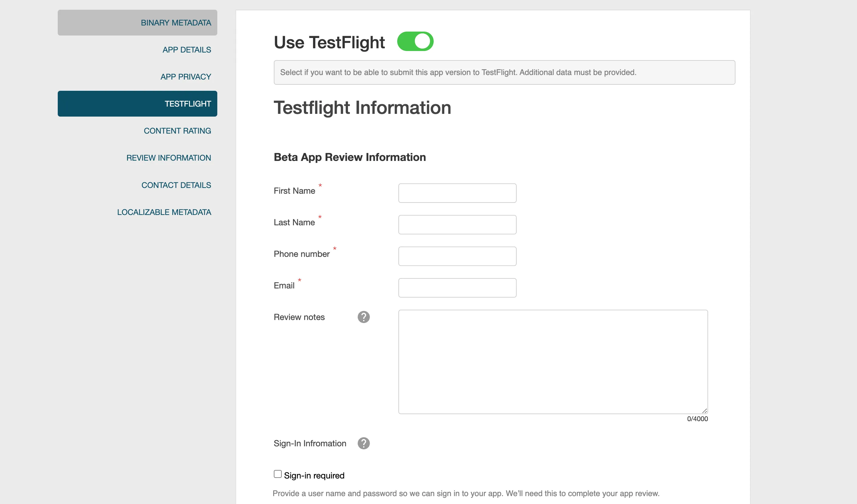This screenshot has height=504, width=857.
Task: Click the Sign-In Information help icon
Action: click(363, 443)
